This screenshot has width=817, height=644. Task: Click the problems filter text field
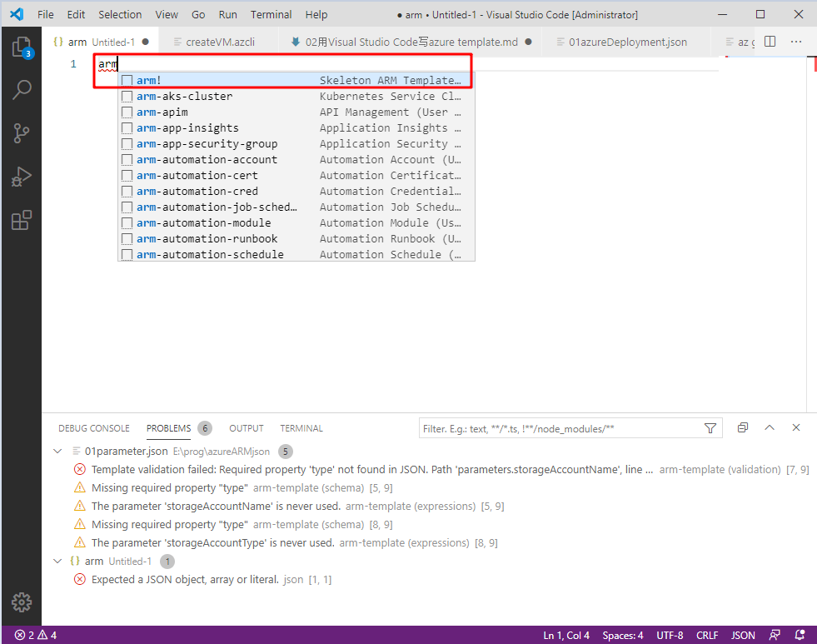[x=560, y=428]
